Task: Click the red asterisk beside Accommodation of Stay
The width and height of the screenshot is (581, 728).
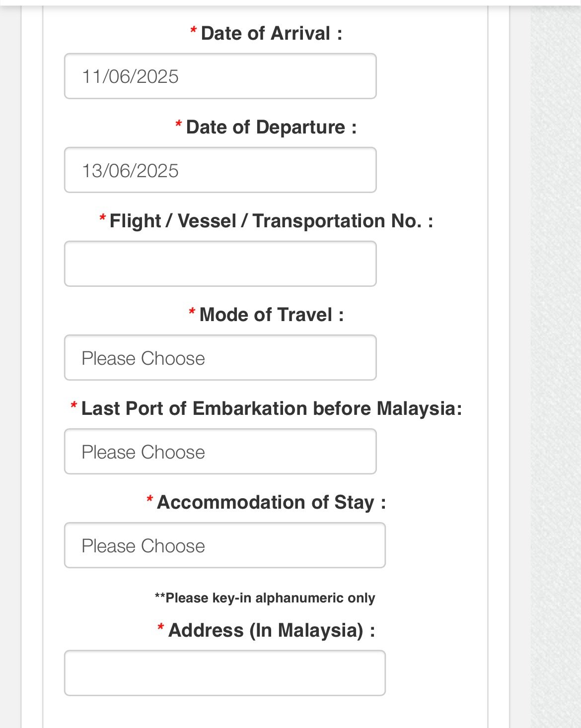Action: 150,500
